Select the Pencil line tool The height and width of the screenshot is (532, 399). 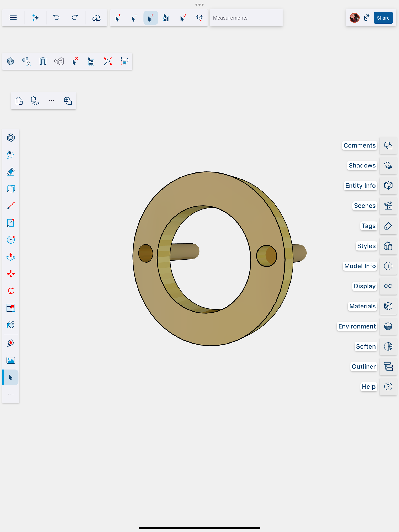(x=11, y=206)
